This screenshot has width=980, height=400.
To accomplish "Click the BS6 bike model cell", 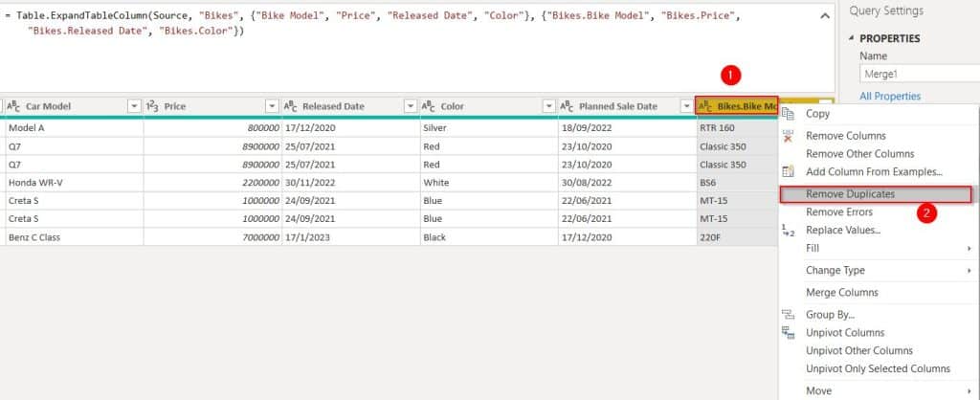I will tap(738, 183).
